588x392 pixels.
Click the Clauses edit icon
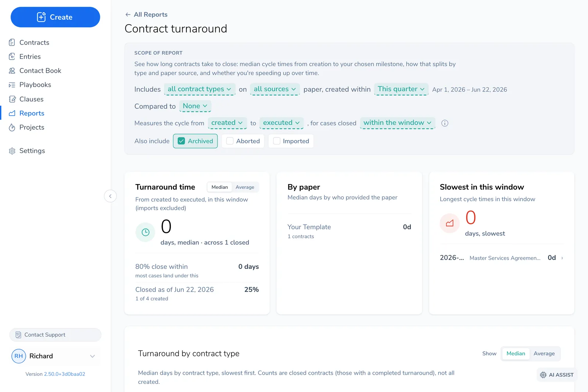pyautogui.click(x=12, y=99)
